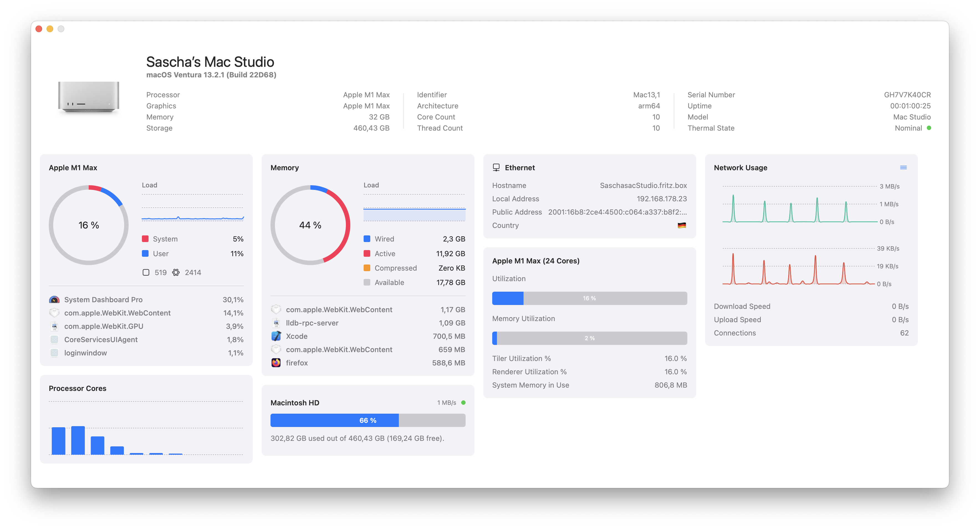This screenshot has height=529, width=980.
Task: Click the Macintosh HD 1 MB/s value
Action: click(447, 403)
